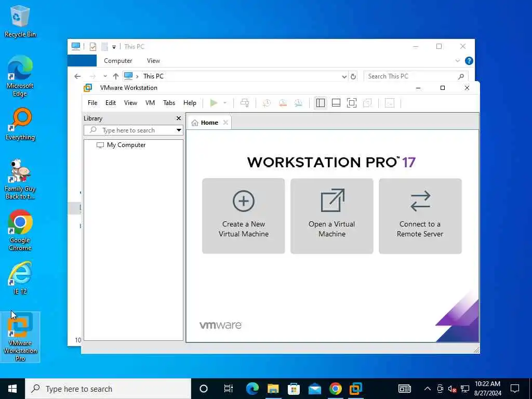
Task: Open Microsoft Store from the taskbar
Action: tap(294, 389)
